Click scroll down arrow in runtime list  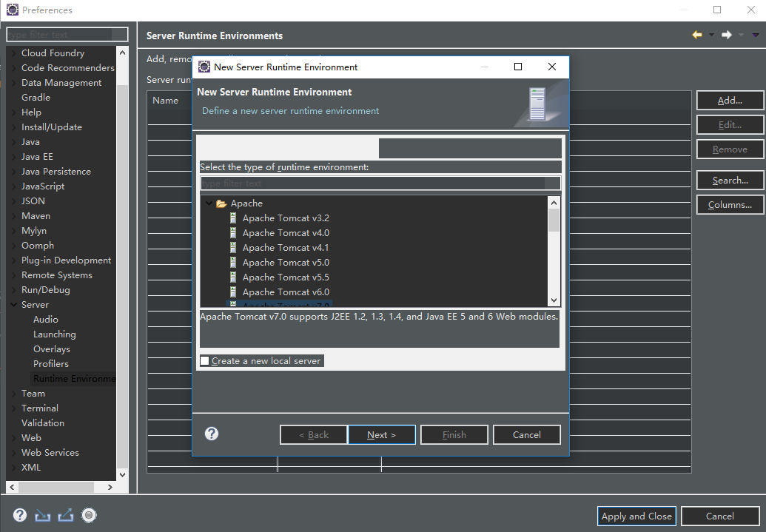554,300
